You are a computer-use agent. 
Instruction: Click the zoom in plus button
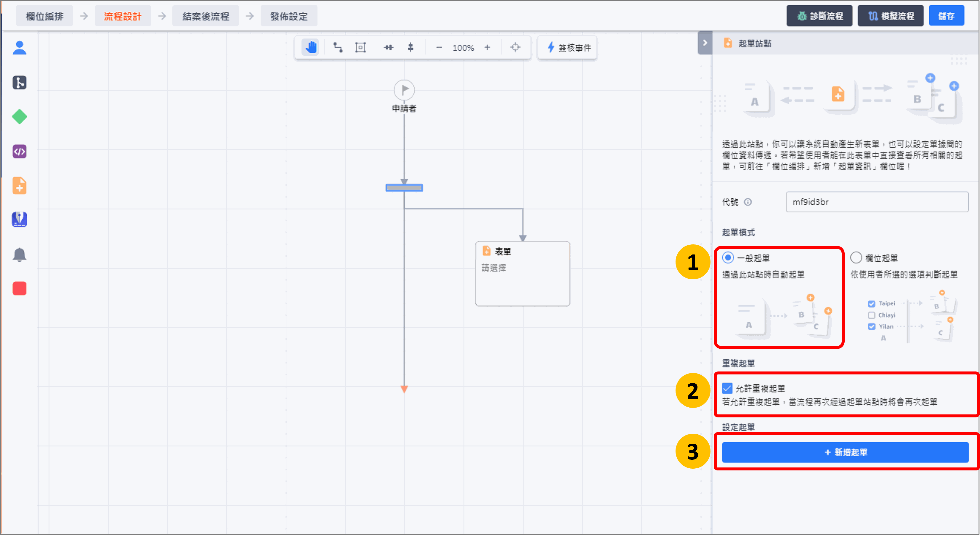[487, 48]
